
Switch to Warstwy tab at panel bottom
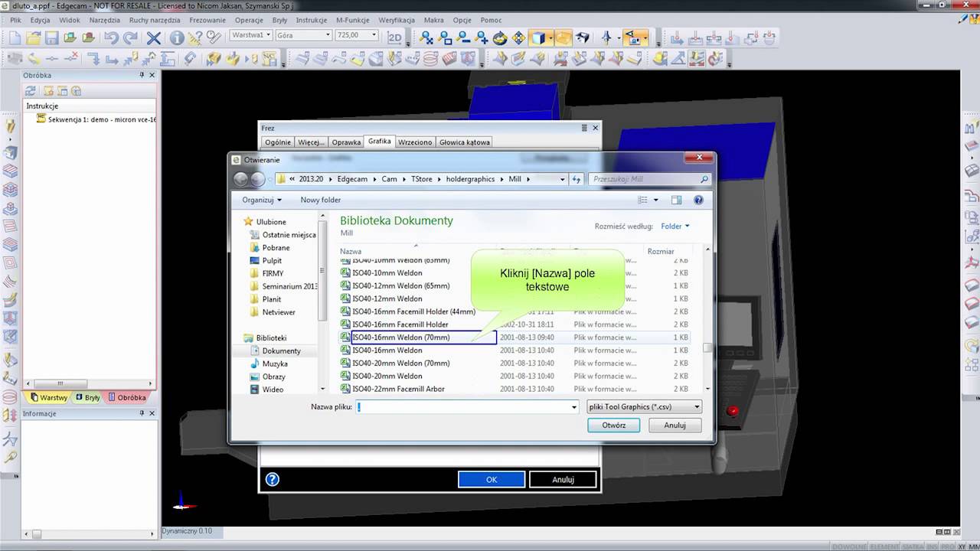tap(48, 398)
